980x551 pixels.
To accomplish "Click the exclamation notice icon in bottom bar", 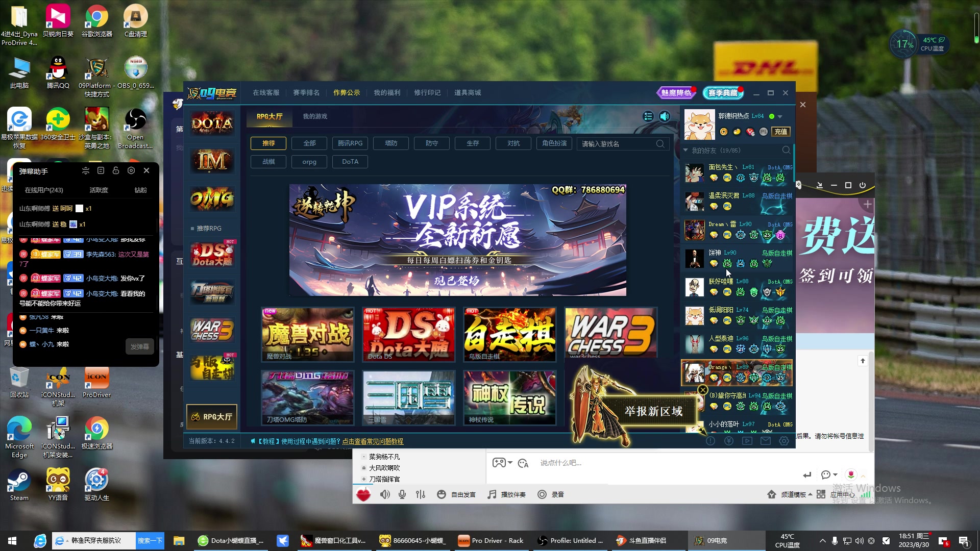I will [710, 441].
